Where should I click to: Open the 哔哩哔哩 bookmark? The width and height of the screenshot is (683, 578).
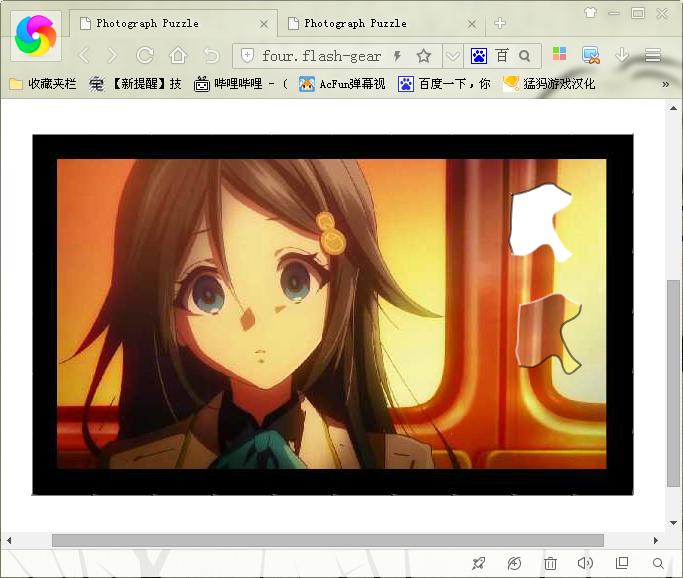click(240, 84)
